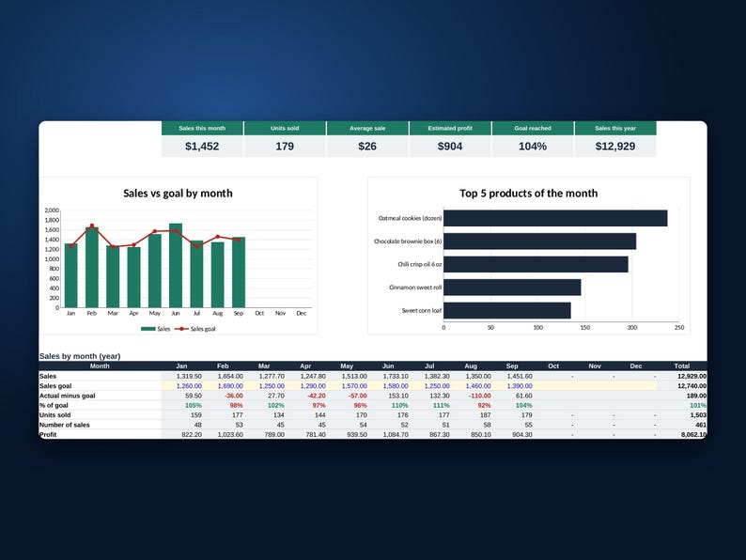Screen dimensions: 746x560
Task: Click the Chocolate brownie box (6) bar
Action: pyautogui.click(x=539, y=241)
